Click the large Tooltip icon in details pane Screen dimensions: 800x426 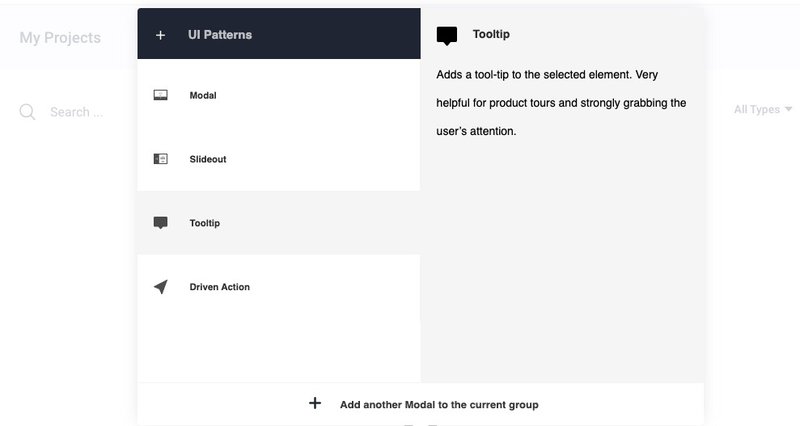(x=447, y=36)
